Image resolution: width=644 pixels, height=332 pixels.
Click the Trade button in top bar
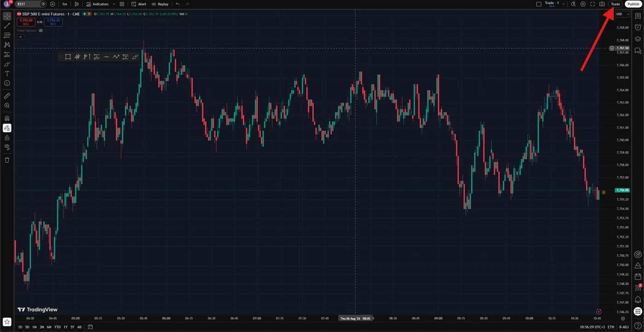tap(615, 4)
